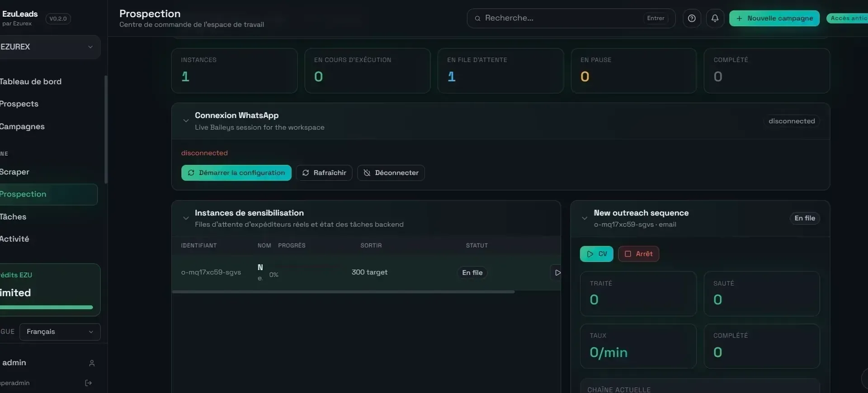Click the Arrêt stop button
Screen dimensions: 868x393
(x=638, y=254)
